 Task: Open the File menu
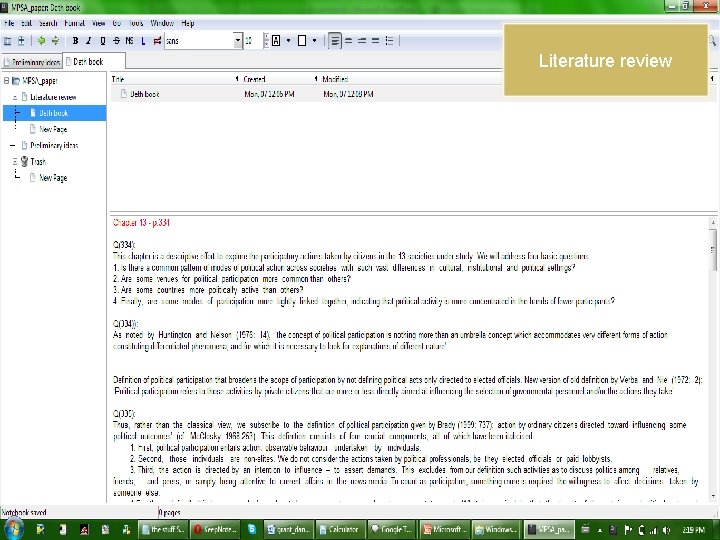click(x=9, y=23)
